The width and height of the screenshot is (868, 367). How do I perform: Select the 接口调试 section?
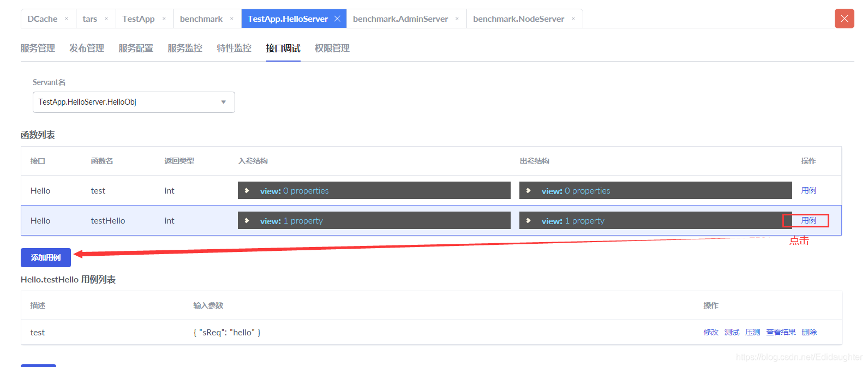pyautogui.click(x=283, y=48)
